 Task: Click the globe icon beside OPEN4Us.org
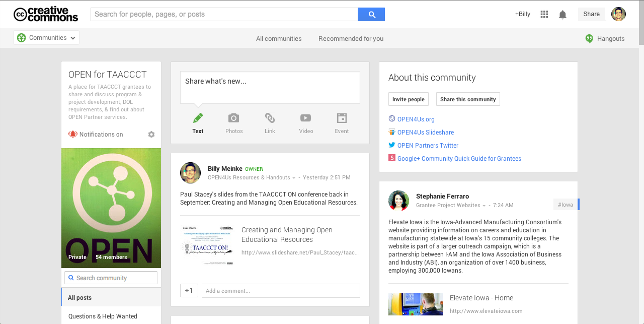coord(392,119)
